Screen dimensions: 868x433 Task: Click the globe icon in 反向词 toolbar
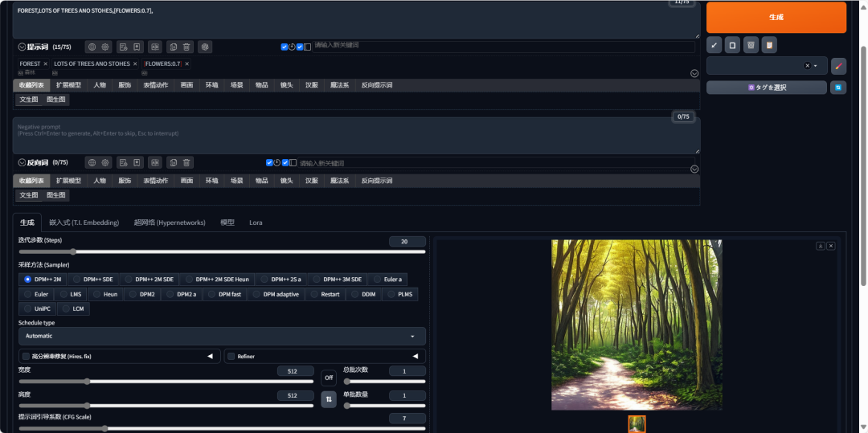92,162
